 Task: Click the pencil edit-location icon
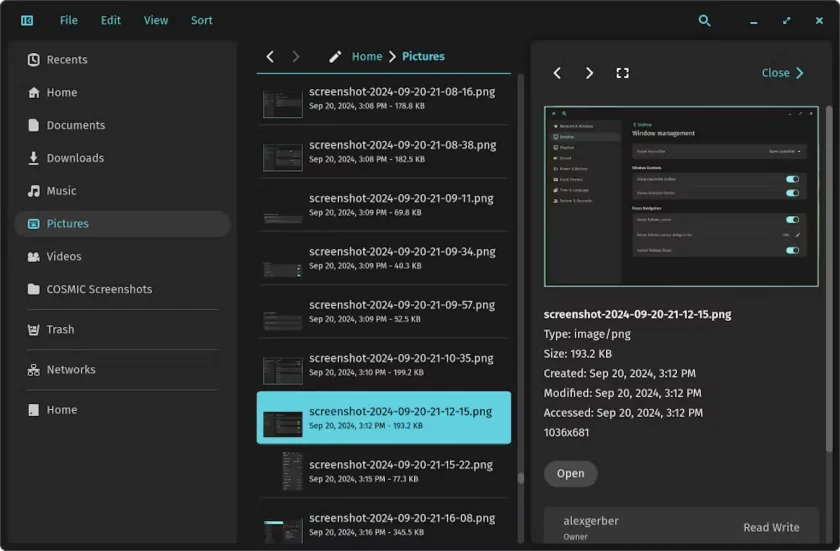tap(335, 56)
